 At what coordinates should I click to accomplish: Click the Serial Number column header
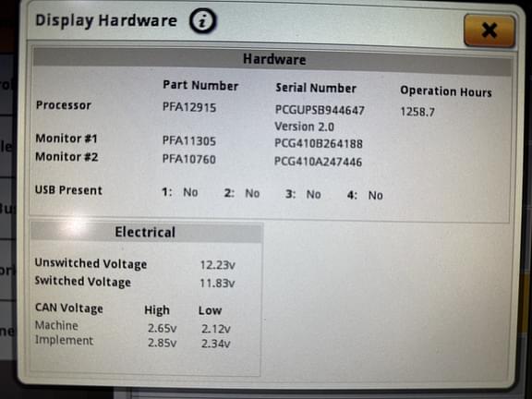316,89
